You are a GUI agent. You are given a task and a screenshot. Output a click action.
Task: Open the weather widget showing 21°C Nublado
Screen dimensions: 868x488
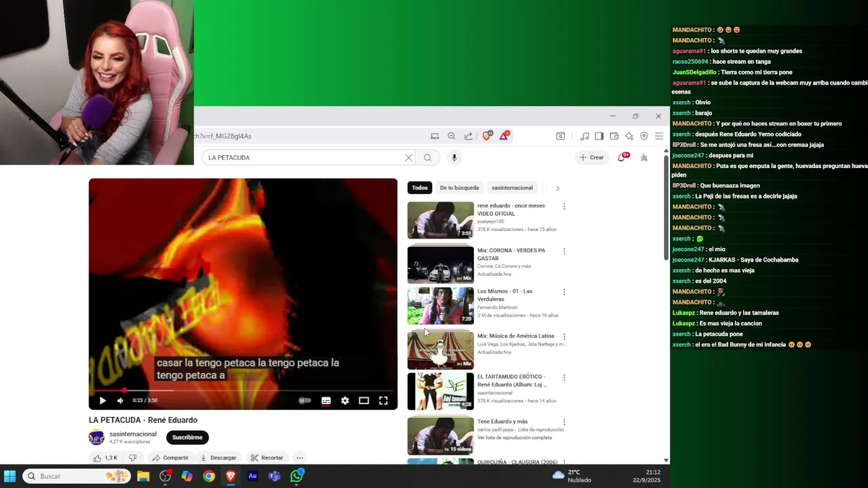(572, 476)
